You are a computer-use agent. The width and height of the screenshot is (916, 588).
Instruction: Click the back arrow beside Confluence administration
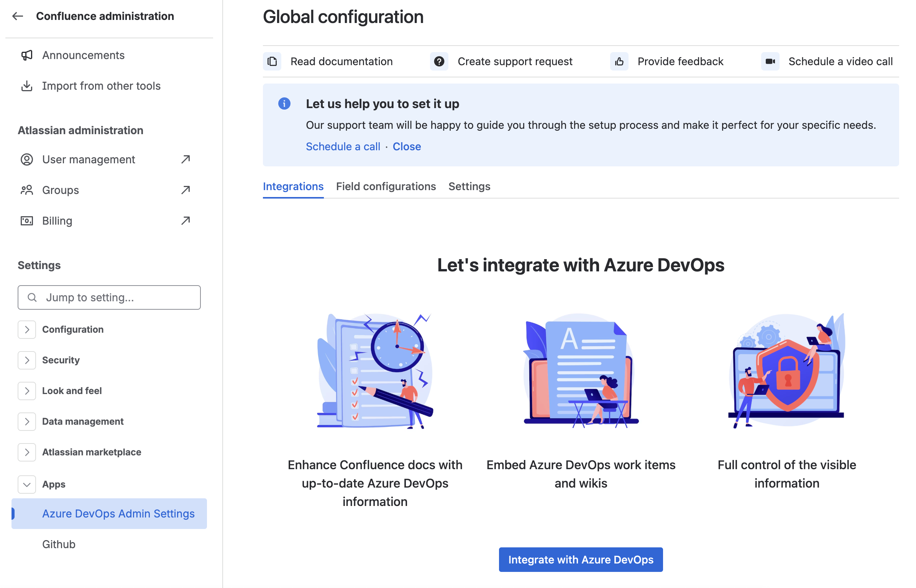coord(18,16)
